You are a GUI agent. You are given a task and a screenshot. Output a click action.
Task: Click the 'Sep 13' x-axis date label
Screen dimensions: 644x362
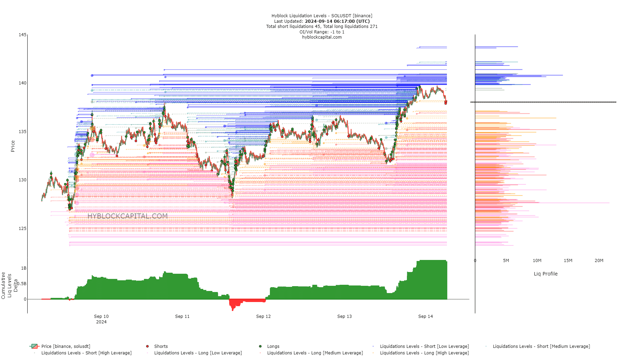[x=344, y=316]
